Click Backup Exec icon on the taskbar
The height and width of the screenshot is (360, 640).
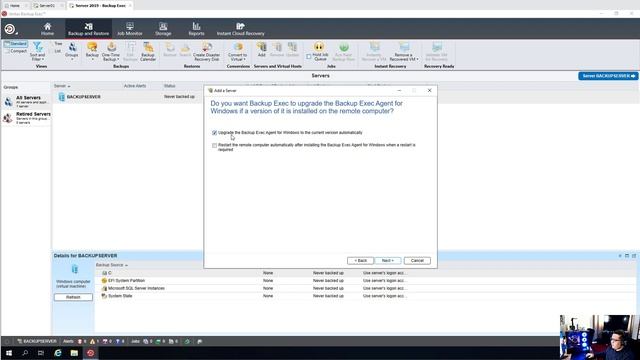coord(90,353)
